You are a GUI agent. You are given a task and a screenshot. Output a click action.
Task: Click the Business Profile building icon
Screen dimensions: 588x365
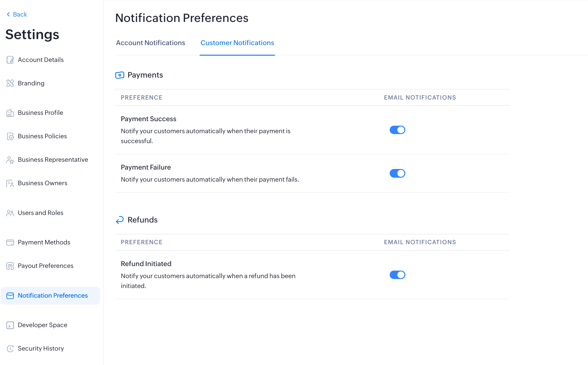point(10,113)
